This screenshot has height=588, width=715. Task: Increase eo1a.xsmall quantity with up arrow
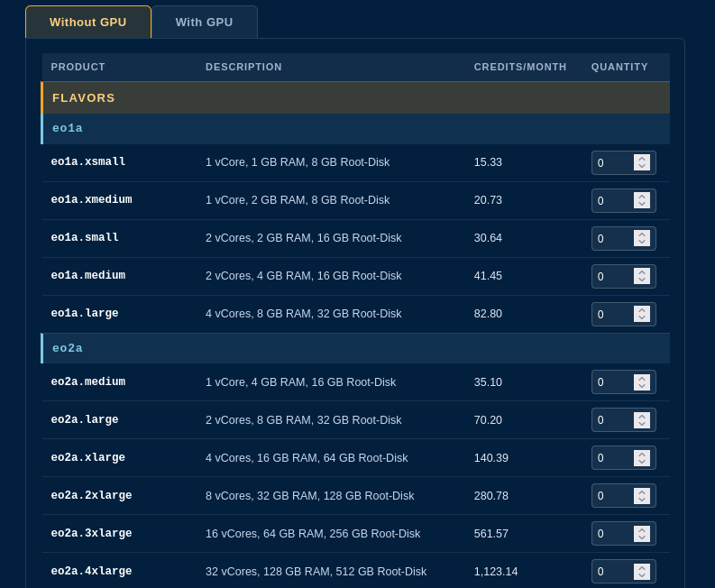642,159
